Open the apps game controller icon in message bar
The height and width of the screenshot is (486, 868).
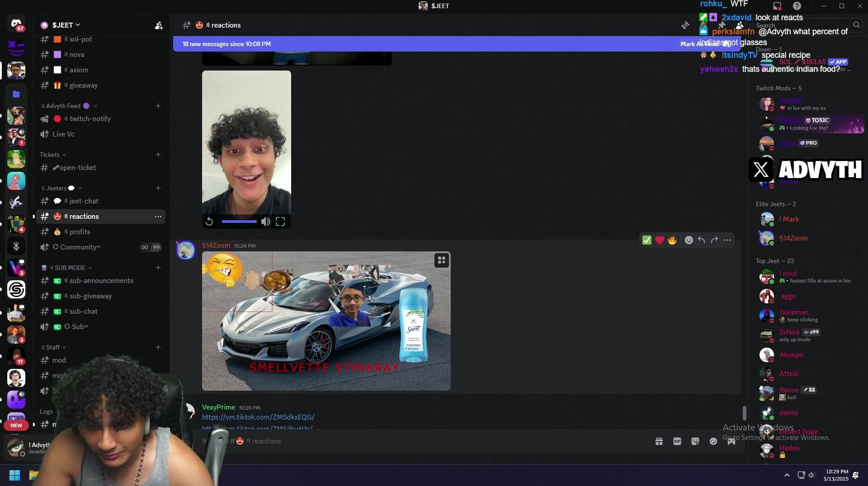[731, 441]
